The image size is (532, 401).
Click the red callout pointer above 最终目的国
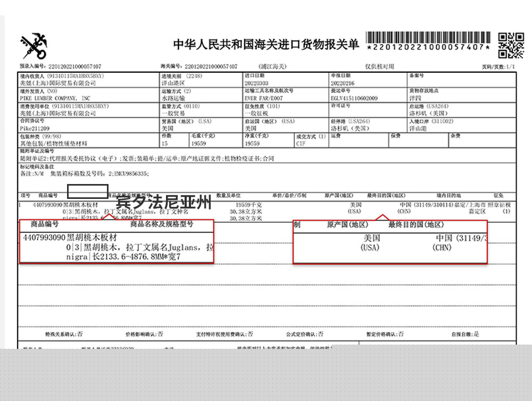381,216
